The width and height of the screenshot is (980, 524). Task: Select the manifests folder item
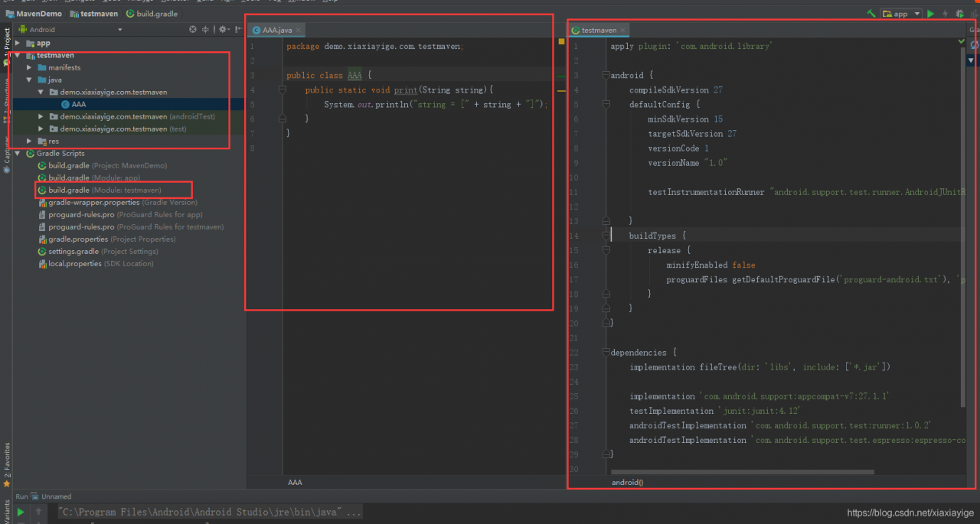(x=59, y=67)
